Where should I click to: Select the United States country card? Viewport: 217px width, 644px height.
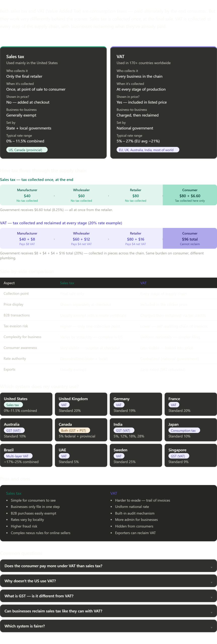tap(26, 404)
